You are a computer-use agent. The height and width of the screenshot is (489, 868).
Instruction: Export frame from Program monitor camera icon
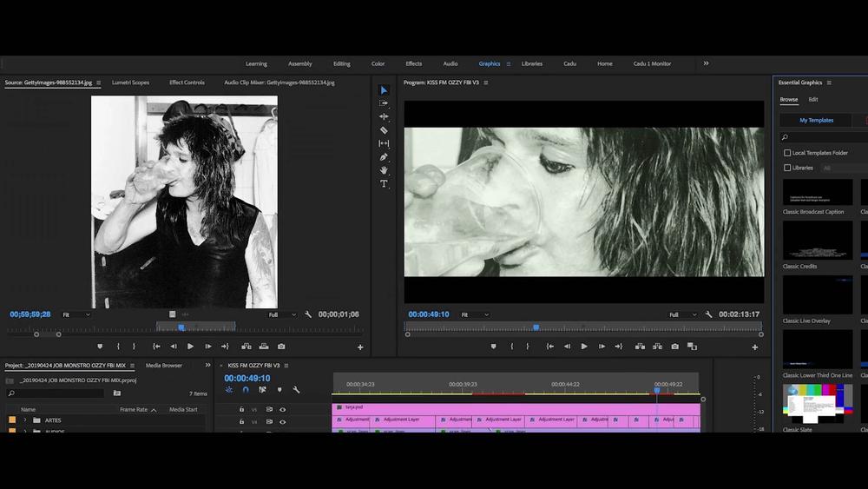tap(674, 347)
